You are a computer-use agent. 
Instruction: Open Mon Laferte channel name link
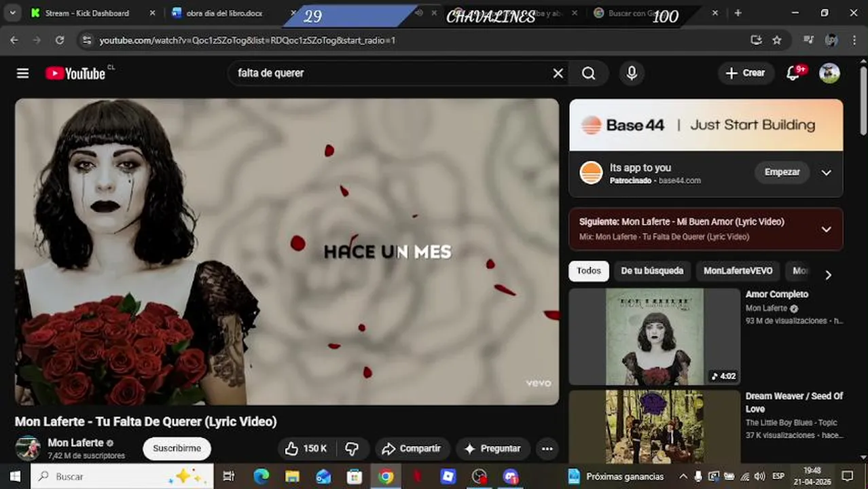75,443
